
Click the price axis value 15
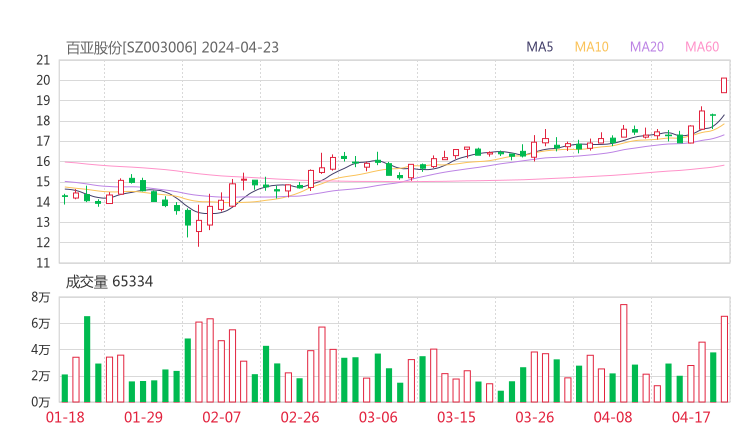click(x=43, y=182)
